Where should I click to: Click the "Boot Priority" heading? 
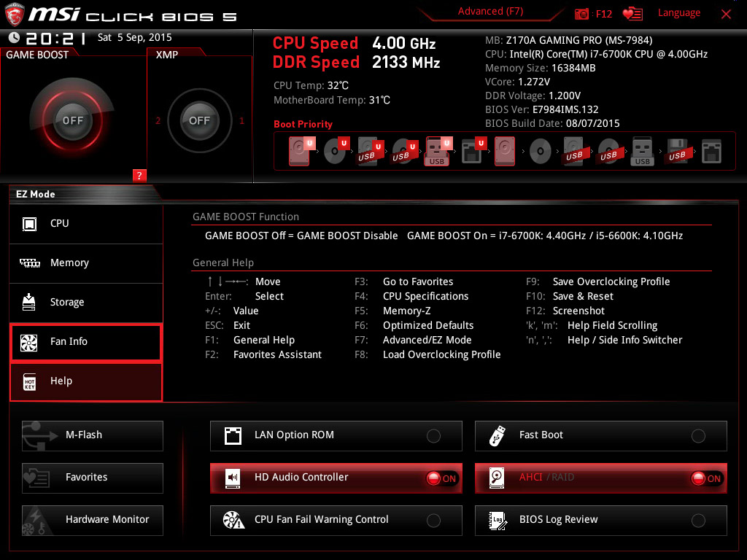[x=303, y=124]
